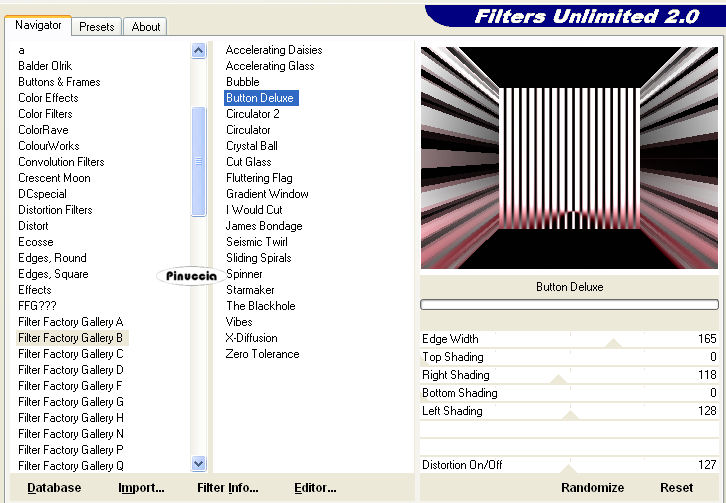Click the Randomize button

tap(592, 488)
